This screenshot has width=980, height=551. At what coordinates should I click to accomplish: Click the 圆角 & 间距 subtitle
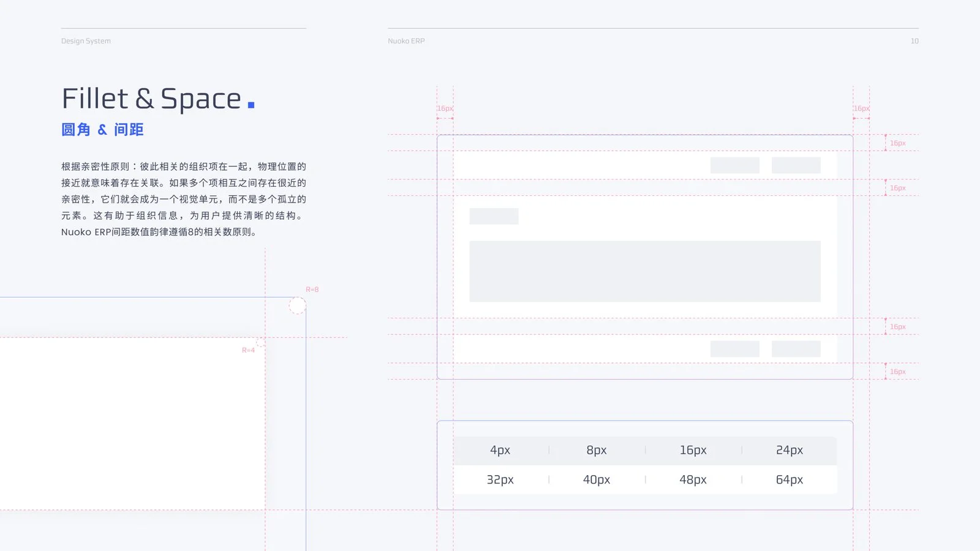point(102,130)
